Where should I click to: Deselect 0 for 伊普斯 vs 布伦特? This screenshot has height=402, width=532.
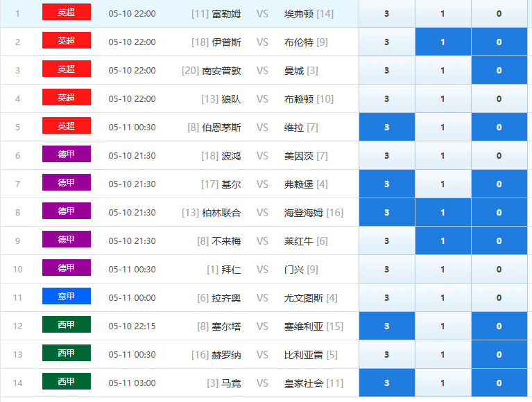pos(499,42)
